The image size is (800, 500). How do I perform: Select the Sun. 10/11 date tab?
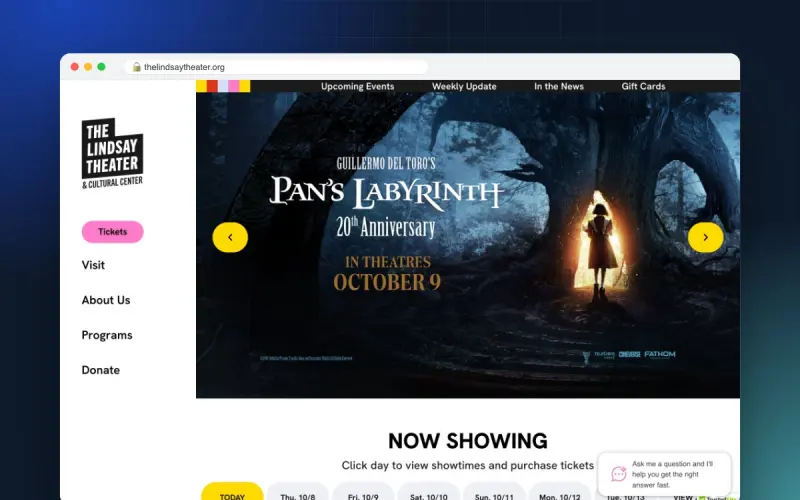(x=494, y=491)
